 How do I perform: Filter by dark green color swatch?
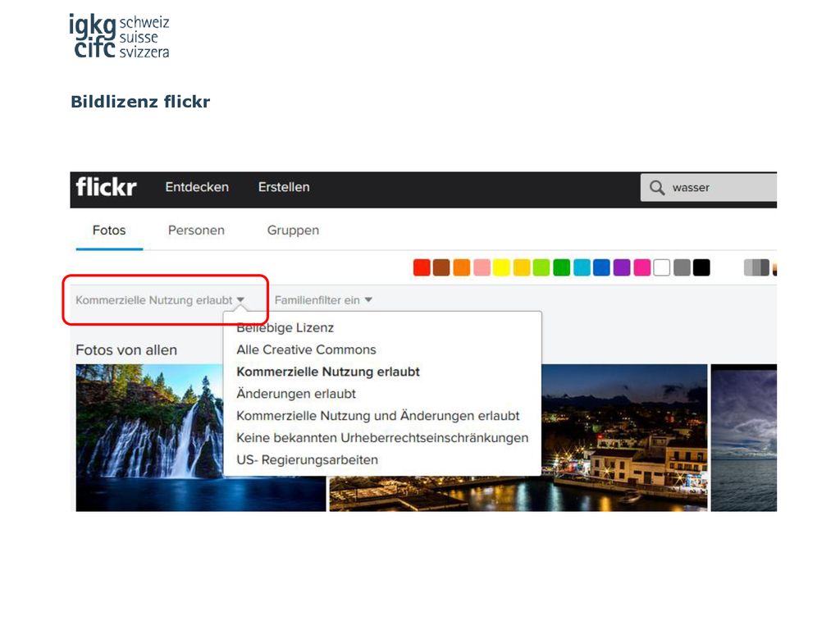[x=562, y=267]
